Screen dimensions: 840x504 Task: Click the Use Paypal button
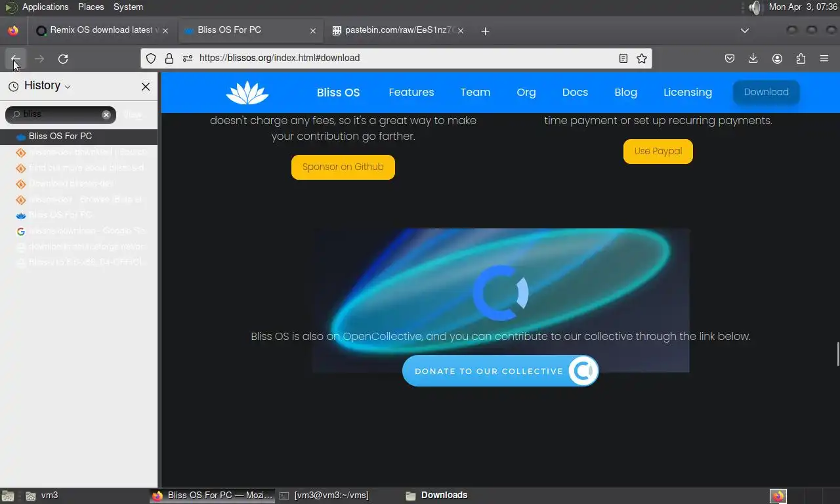(x=658, y=152)
